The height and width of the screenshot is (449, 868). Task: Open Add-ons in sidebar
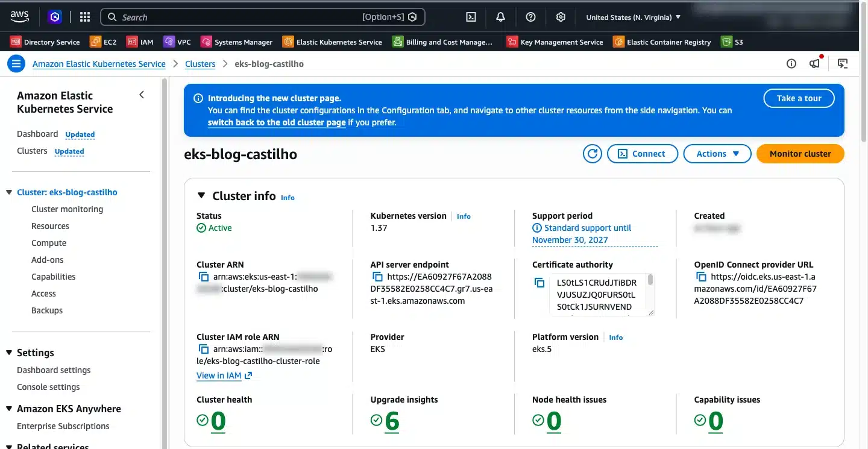click(48, 260)
